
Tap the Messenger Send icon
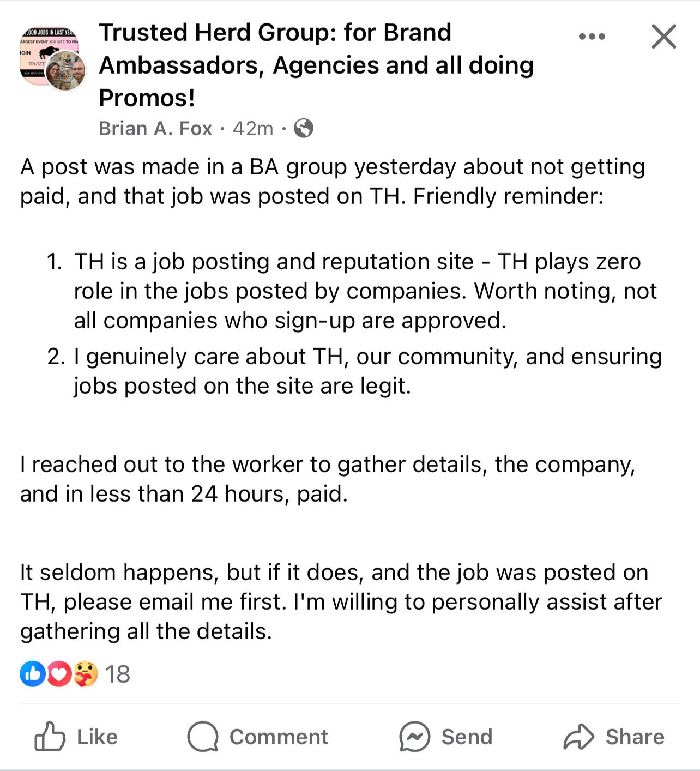(x=414, y=737)
